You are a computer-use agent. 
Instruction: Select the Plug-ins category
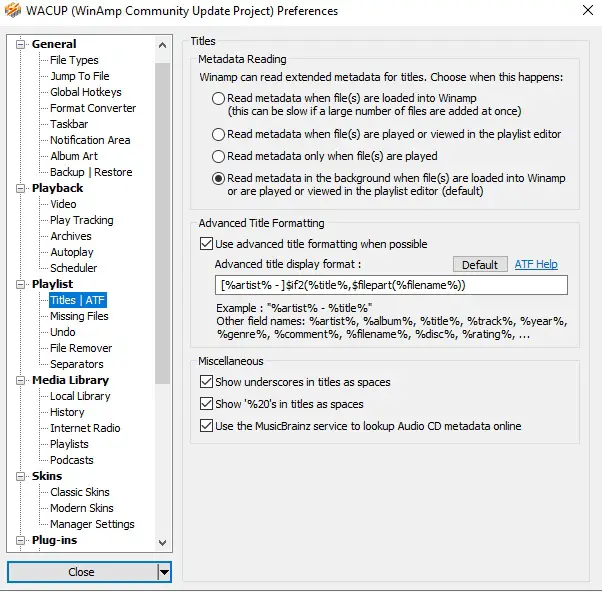pyautogui.click(x=55, y=540)
